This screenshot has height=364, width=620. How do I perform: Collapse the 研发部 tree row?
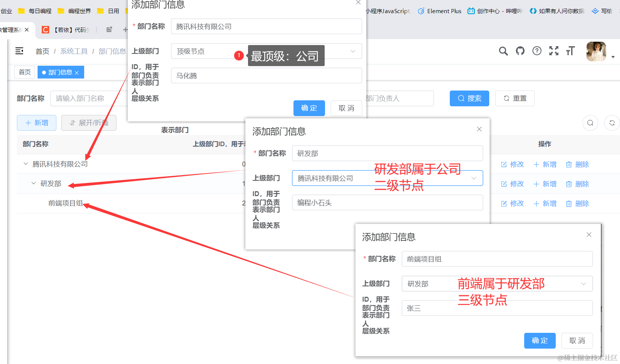coord(33,183)
